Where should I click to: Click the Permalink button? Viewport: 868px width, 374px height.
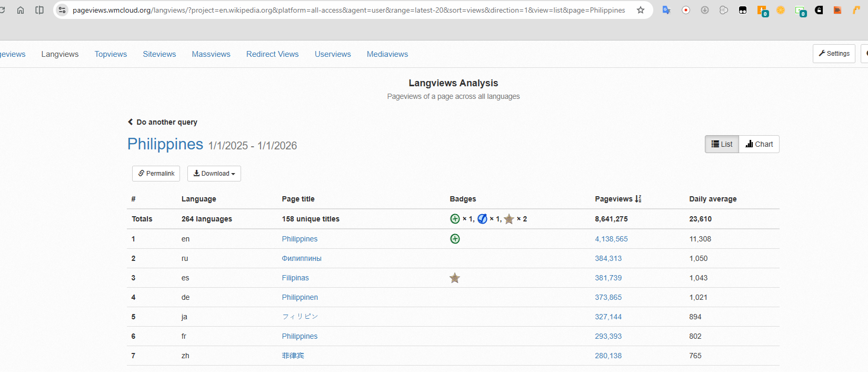tap(156, 174)
